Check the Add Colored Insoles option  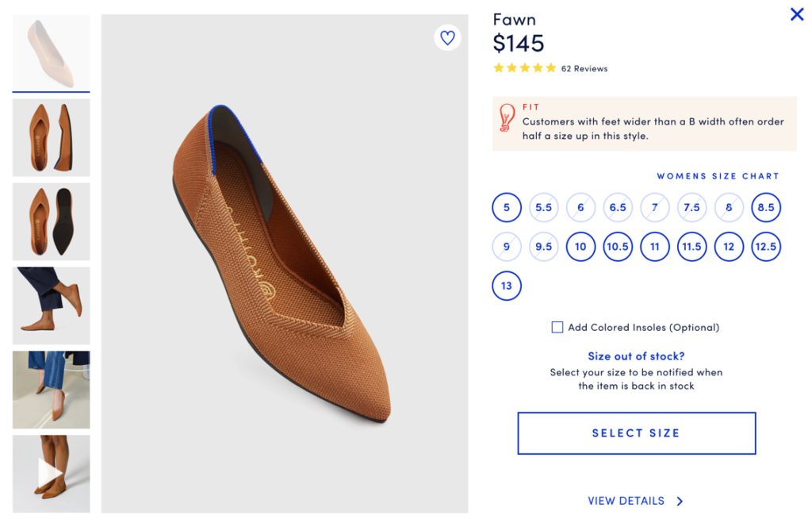tap(557, 326)
